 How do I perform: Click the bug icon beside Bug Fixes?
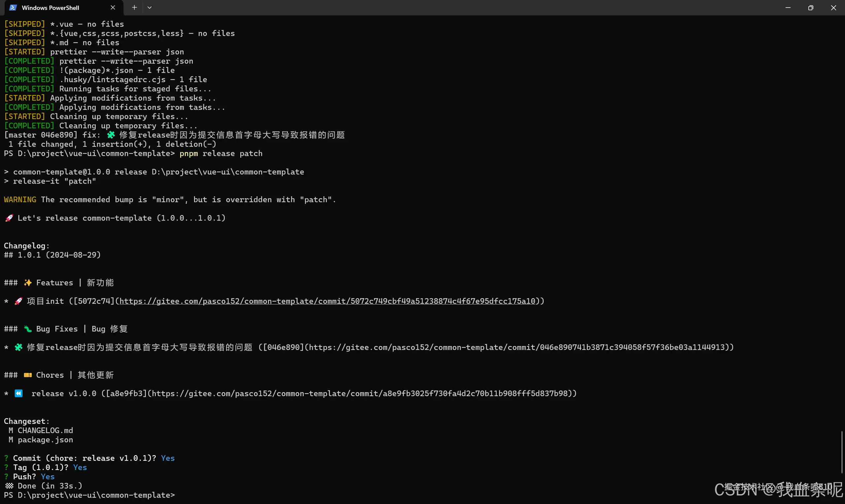pos(27,329)
